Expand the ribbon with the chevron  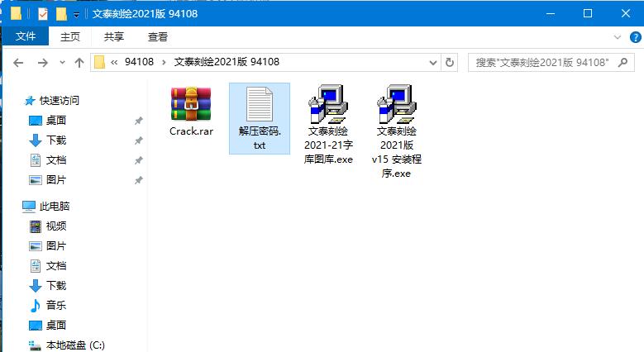[617, 37]
